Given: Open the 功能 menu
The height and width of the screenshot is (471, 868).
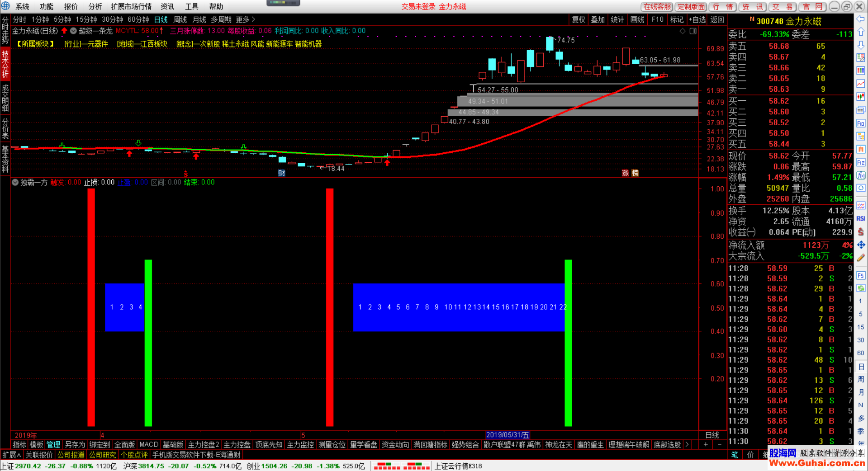Looking at the screenshot, I should pyautogui.click(x=47, y=6).
